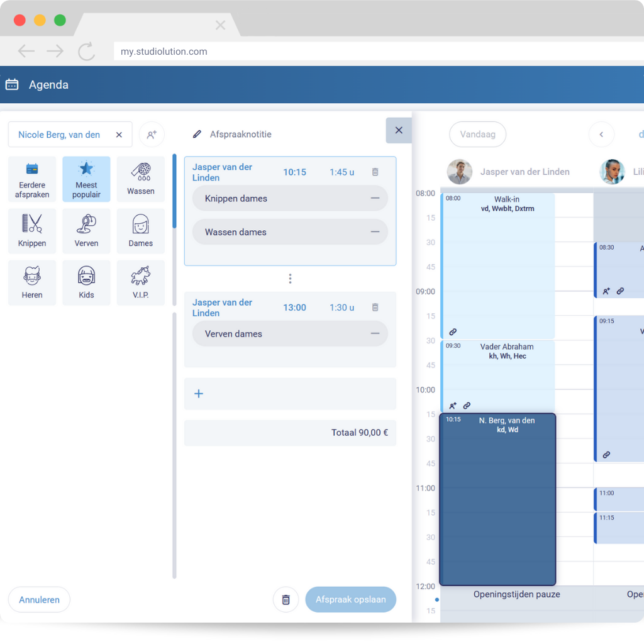Screen dimensions: 644x644
Task: Delete the 13:00 appointment block via trash
Action: (375, 307)
